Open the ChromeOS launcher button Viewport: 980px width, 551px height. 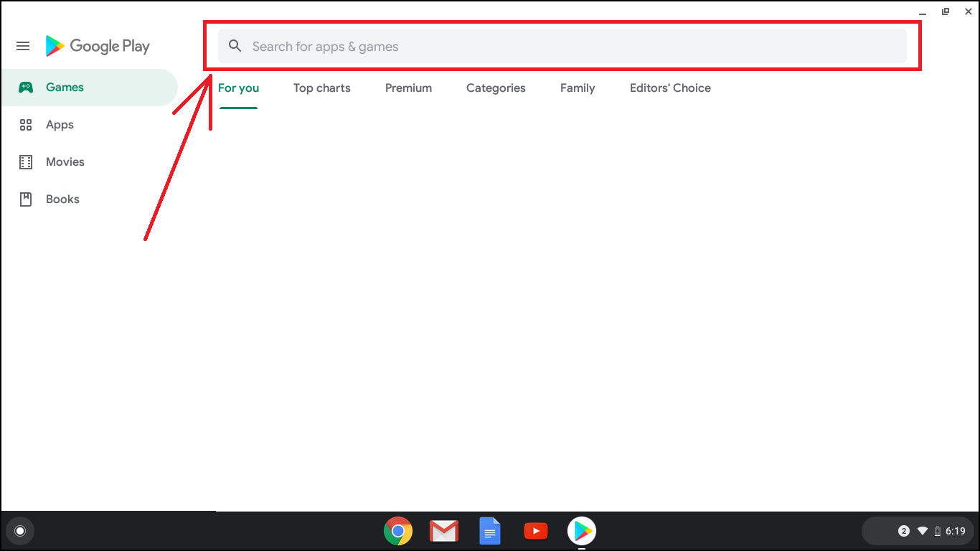(x=20, y=531)
